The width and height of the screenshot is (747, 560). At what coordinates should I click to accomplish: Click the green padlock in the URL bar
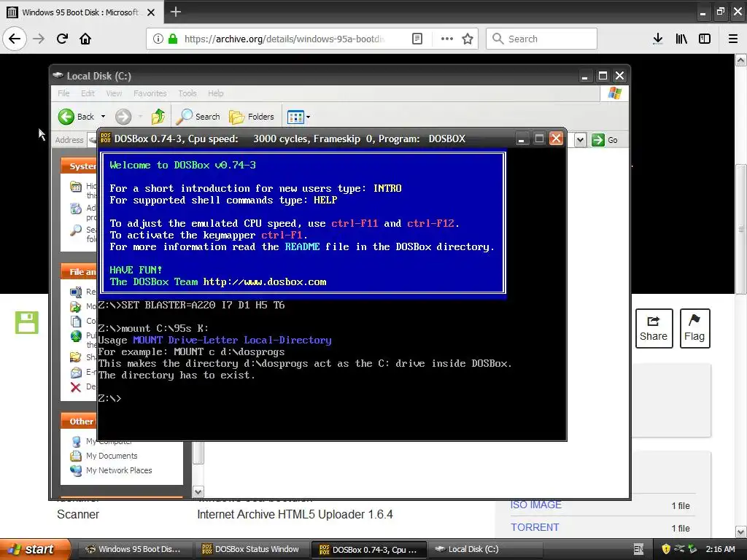point(173,39)
